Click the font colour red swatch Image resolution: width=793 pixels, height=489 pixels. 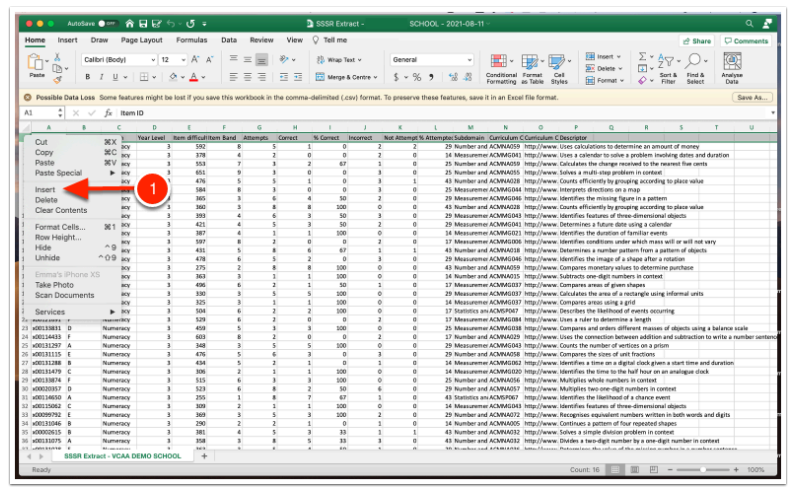click(x=191, y=77)
